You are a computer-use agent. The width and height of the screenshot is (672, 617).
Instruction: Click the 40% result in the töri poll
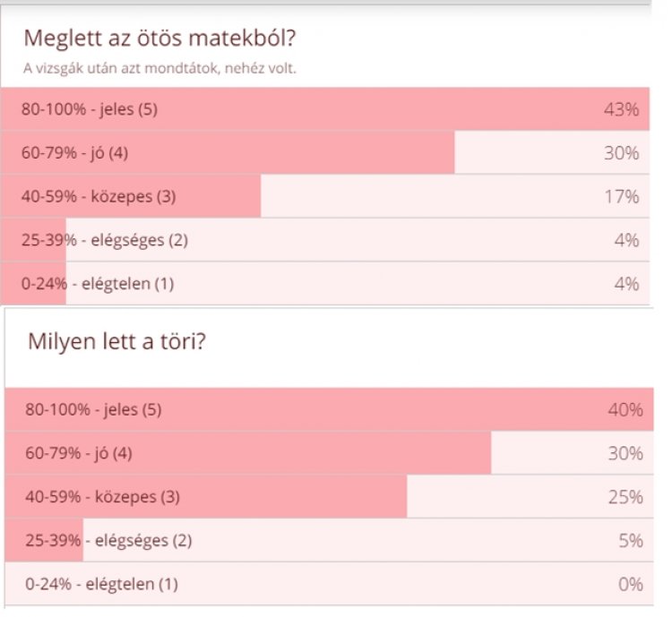[625, 410]
